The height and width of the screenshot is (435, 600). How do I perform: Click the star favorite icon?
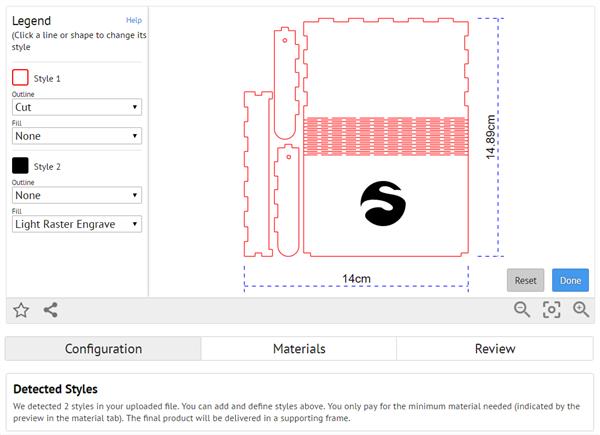[21, 310]
